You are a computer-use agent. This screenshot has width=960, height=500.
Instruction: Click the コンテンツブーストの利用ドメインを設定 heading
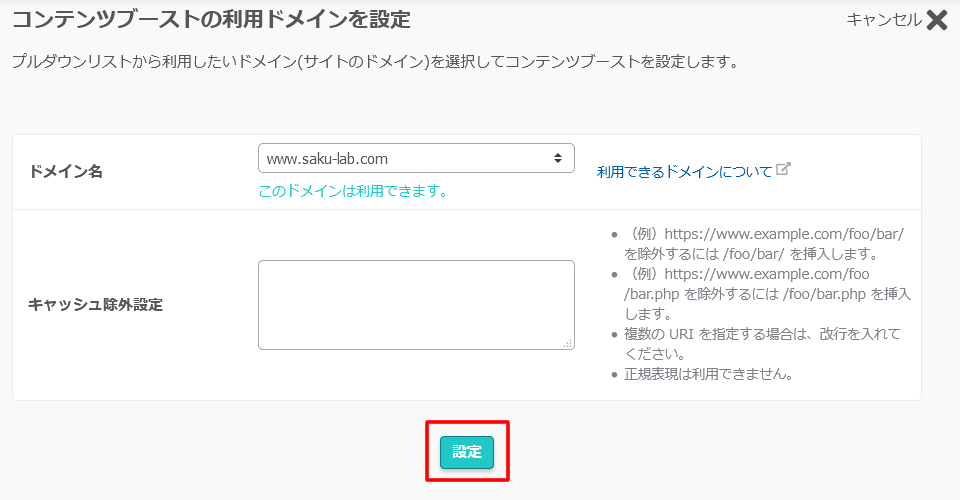(211, 20)
